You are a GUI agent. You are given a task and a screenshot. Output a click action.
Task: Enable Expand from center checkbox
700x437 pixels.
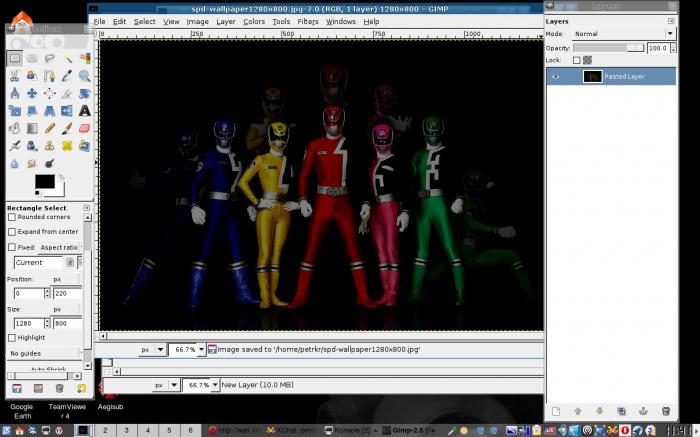click(12, 232)
